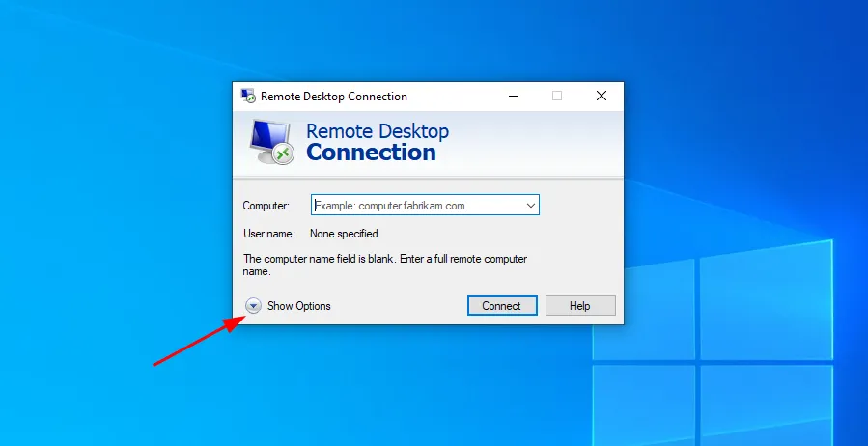
Task: Click the large computer icon in banner
Action: click(270, 142)
